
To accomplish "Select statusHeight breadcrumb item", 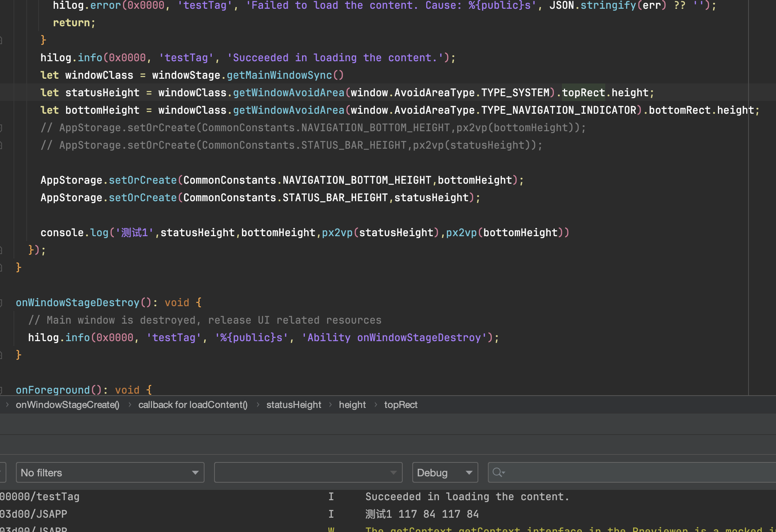I will pyautogui.click(x=294, y=405).
